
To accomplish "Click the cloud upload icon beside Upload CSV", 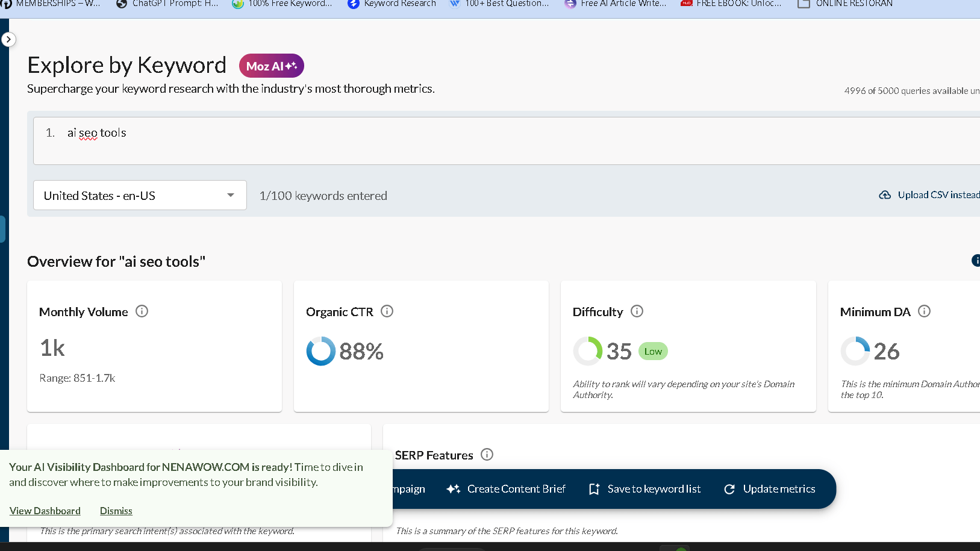I will [885, 195].
